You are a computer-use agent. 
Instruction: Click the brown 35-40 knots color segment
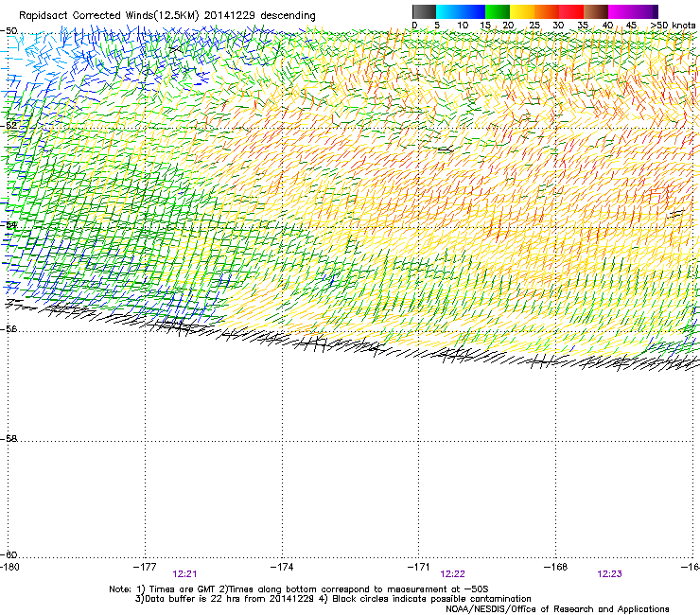596,11
